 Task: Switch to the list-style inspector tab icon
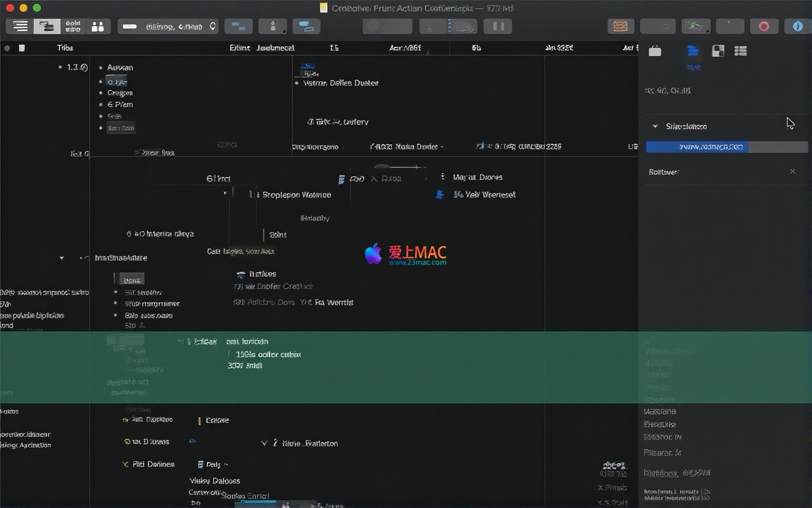coord(740,51)
